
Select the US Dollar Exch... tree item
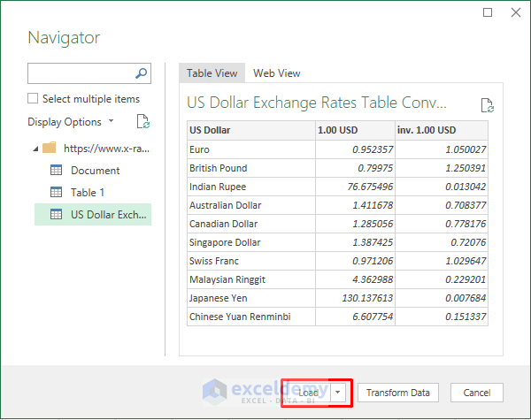click(93, 214)
